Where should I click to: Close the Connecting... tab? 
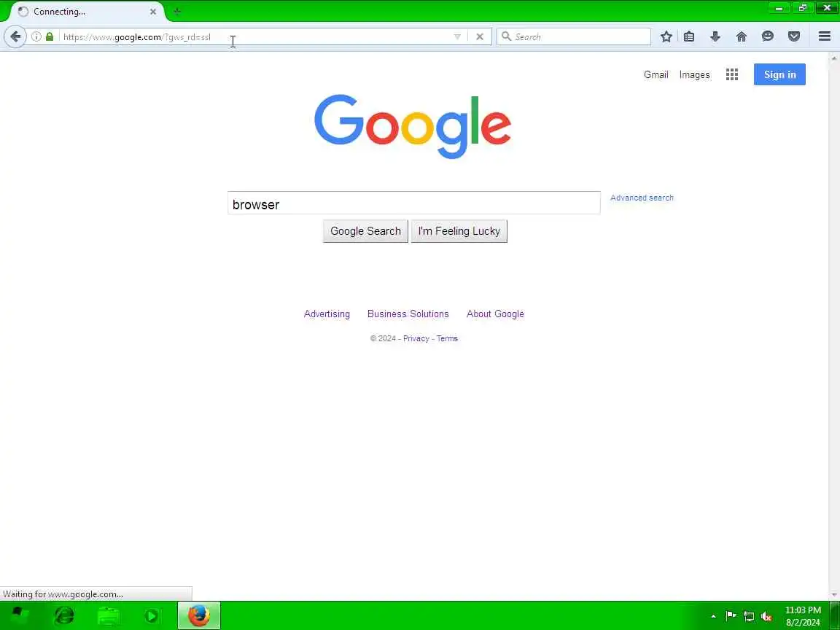[152, 11]
